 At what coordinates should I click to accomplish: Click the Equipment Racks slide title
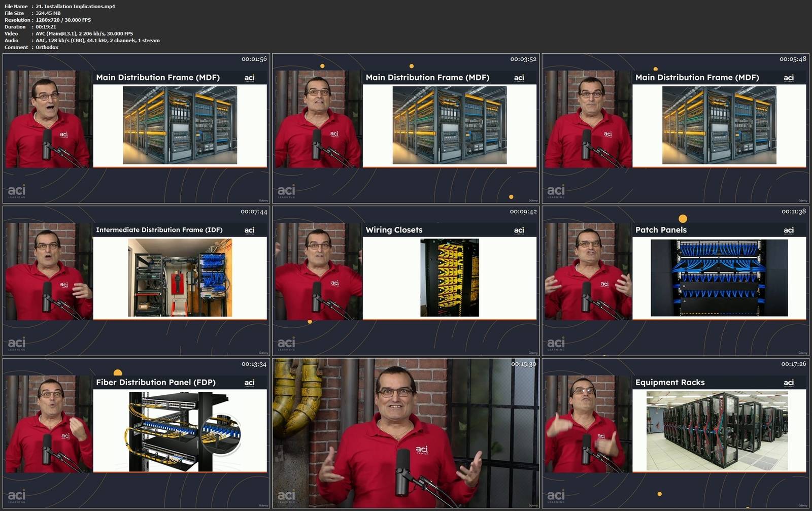pyautogui.click(x=670, y=383)
